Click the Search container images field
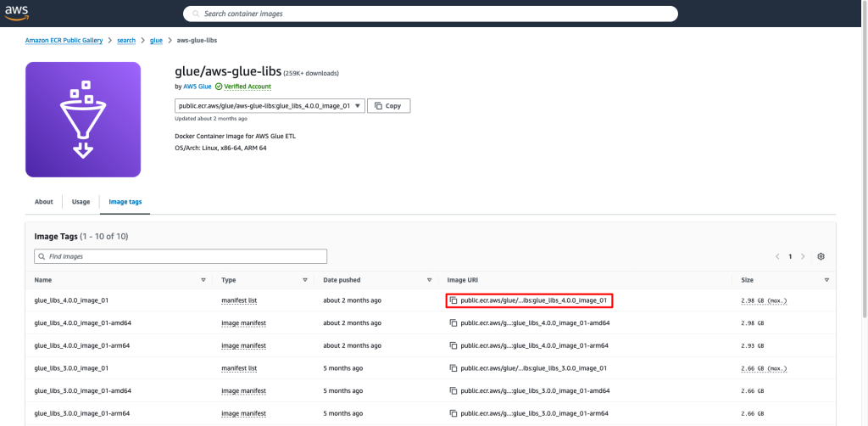The image size is (868, 426). click(x=430, y=14)
